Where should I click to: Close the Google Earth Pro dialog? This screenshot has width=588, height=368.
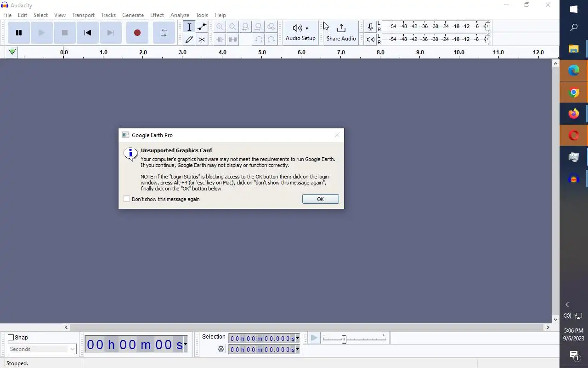(x=337, y=135)
